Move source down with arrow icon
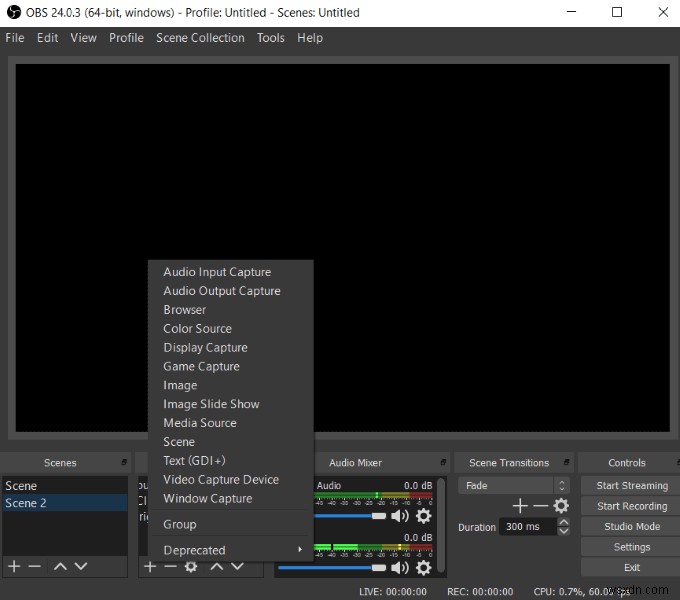Screen dimensions: 680x600 237,566
